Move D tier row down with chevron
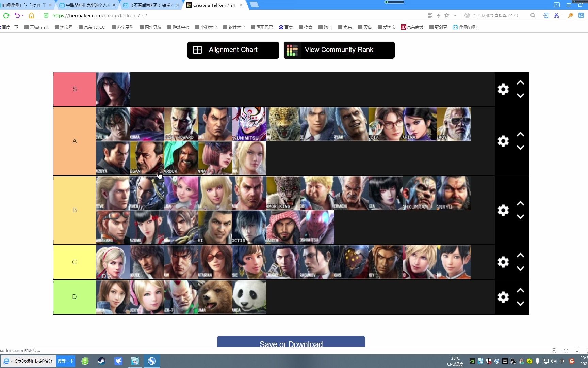 pos(520,304)
